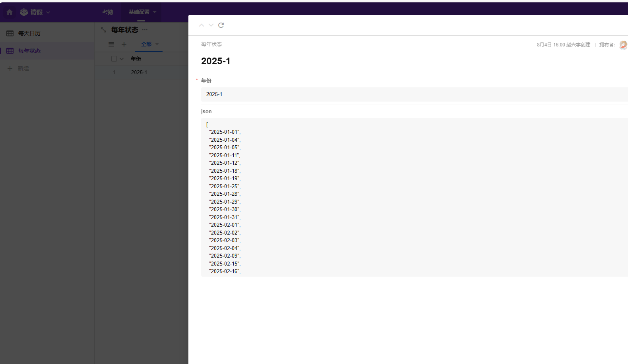Click the home icon in the top bar
Image resolution: width=628 pixels, height=364 pixels.
click(x=10, y=12)
